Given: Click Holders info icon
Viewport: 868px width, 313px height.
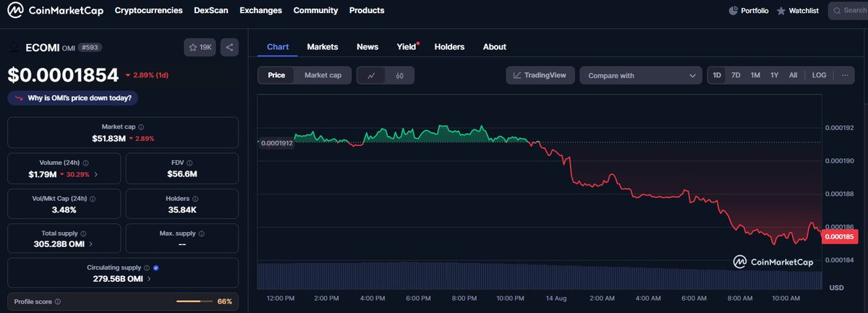Looking at the screenshot, I should tap(195, 198).
